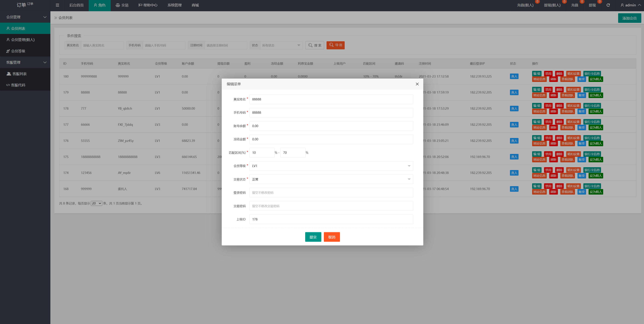Cancel the dialog with 取消
Screen dimensions: 644x324
tap(332, 237)
